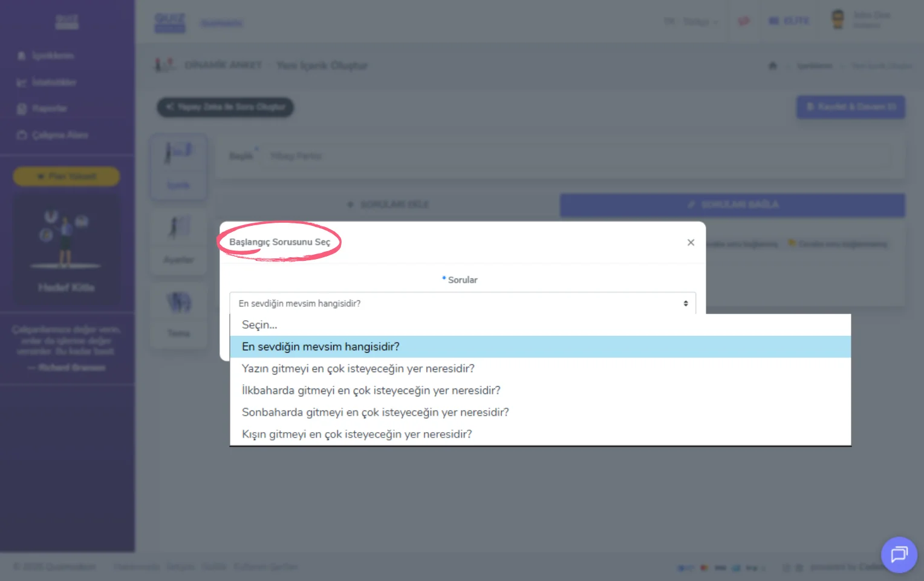Collapse the Sorular question dropdown
The width and height of the screenshot is (924, 581).
[463, 303]
